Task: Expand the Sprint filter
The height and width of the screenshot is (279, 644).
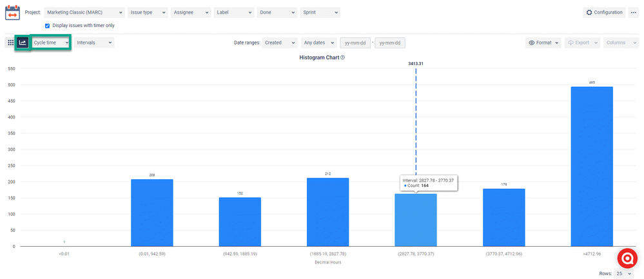Action: tap(320, 13)
